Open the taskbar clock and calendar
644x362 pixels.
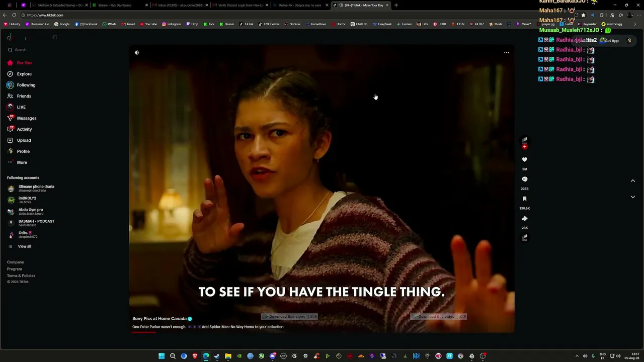[632, 356]
